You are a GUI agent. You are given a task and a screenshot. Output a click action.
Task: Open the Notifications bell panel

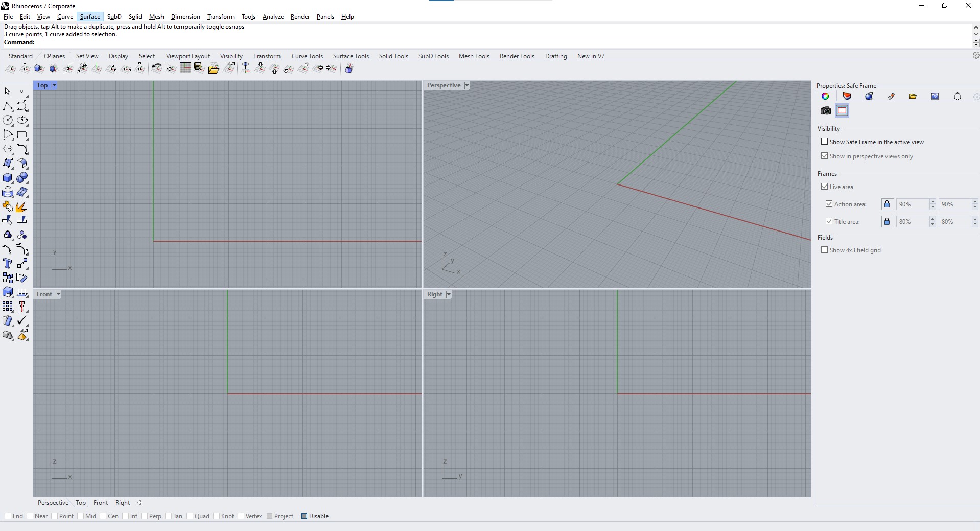(x=958, y=96)
